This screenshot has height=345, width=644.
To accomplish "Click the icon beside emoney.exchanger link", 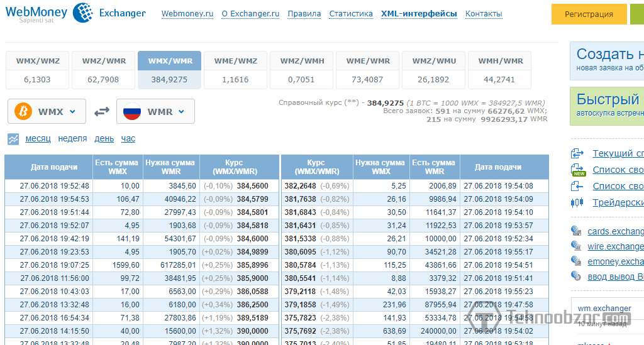I will point(576,261).
